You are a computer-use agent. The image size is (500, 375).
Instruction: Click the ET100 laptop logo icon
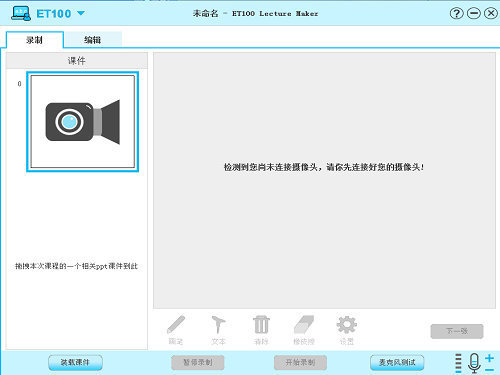[x=21, y=13]
